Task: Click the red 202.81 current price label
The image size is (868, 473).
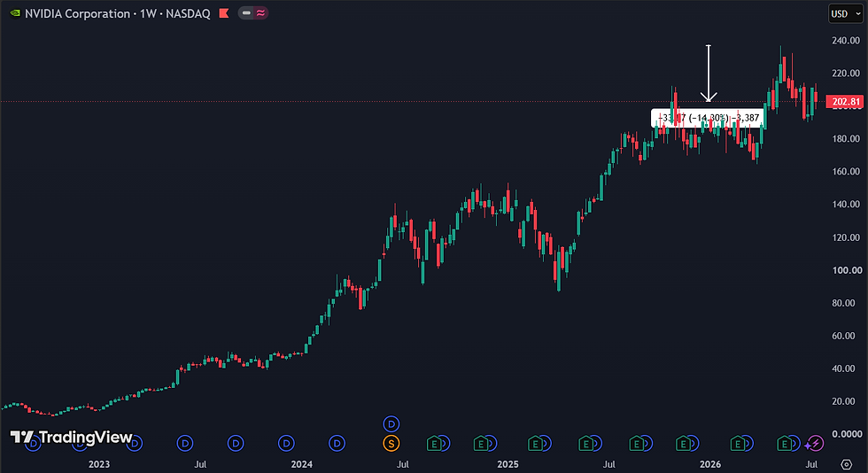Action: 845,101
